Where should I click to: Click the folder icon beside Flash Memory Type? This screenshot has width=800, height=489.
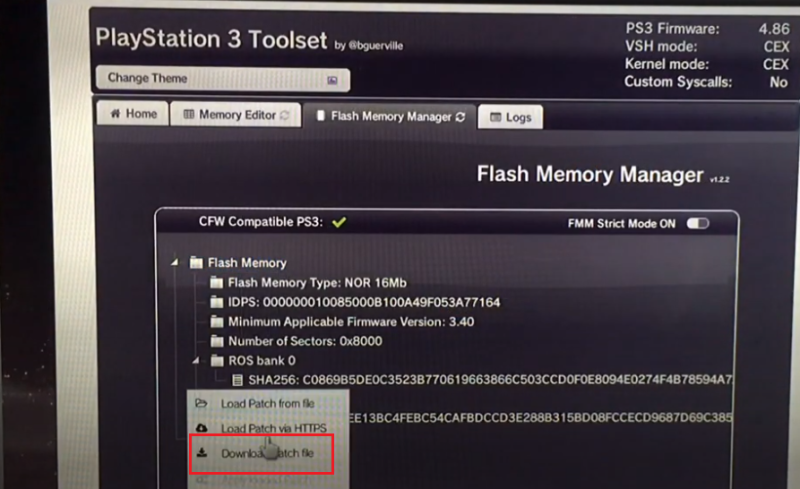(216, 282)
